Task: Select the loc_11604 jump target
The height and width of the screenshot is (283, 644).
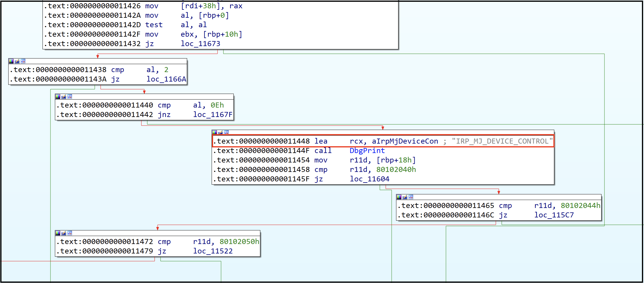Action: pos(370,179)
